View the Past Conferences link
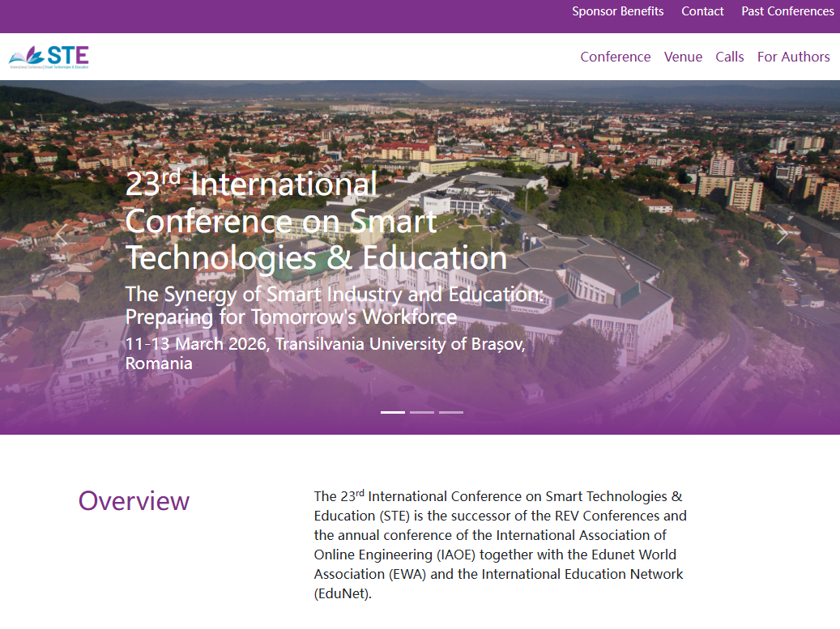The image size is (840, 629). [x=787, y=11]
